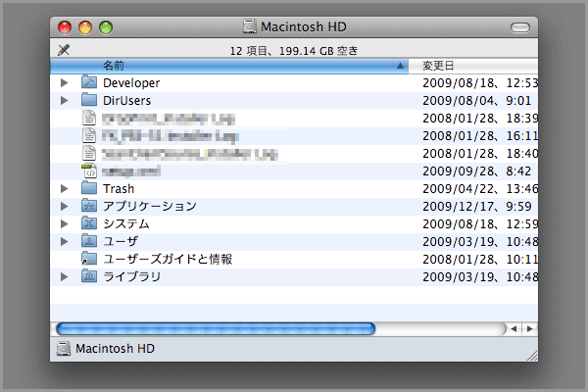Click the Macintosh HD disk icon in path bar
588x392 pixels.
click(x=64, y=349)
